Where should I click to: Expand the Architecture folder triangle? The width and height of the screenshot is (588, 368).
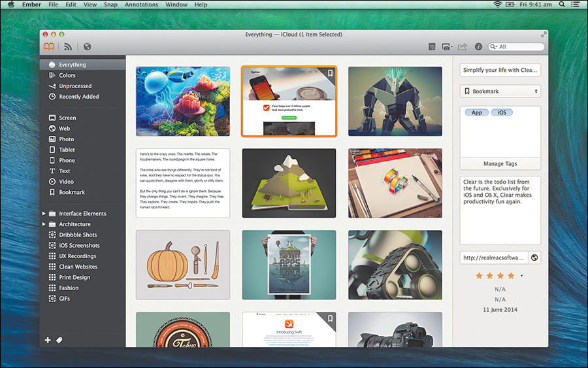[44, 224]
